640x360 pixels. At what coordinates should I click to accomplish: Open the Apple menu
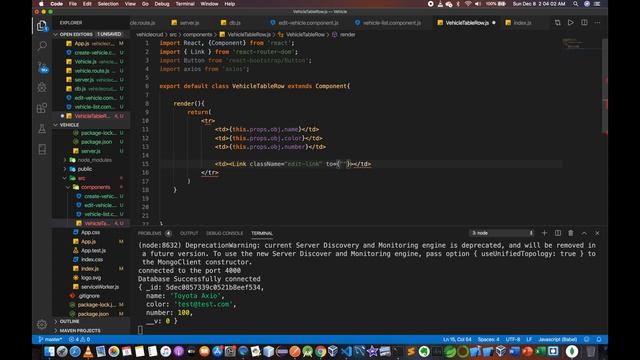pyautogui.click(x=41, y=4)
